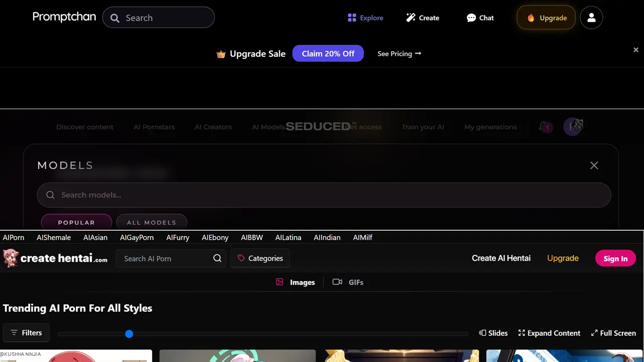Image resolution: width=644 pixels, height=362 pixels.
Task: Click the flame Upgrade button
Action: click(x=546, y=18)
